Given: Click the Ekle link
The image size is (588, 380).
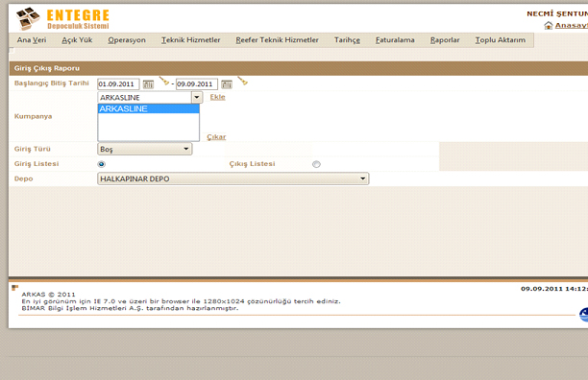Looking at the screenshot, I should 217,97.
